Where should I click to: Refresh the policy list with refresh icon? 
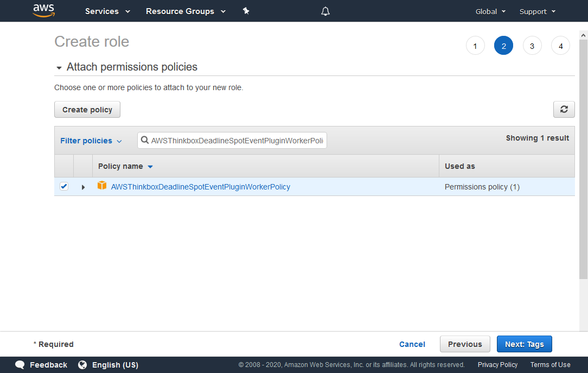coord(564,109)
